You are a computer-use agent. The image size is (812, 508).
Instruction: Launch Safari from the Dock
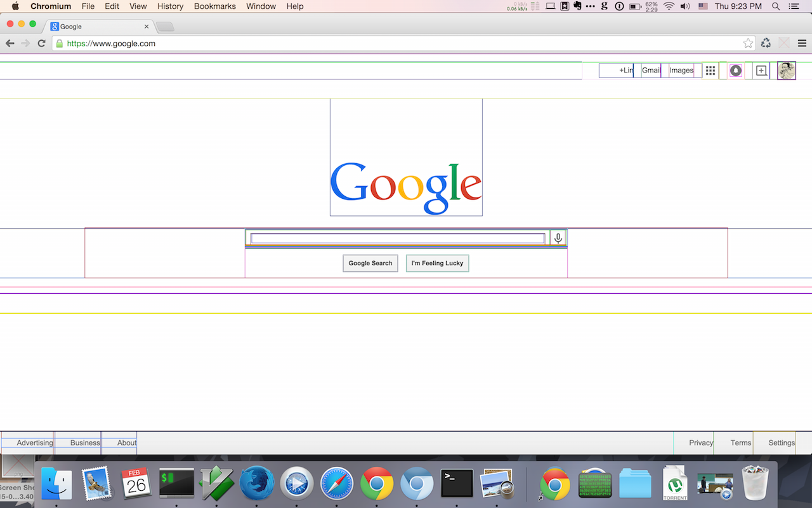336,484
